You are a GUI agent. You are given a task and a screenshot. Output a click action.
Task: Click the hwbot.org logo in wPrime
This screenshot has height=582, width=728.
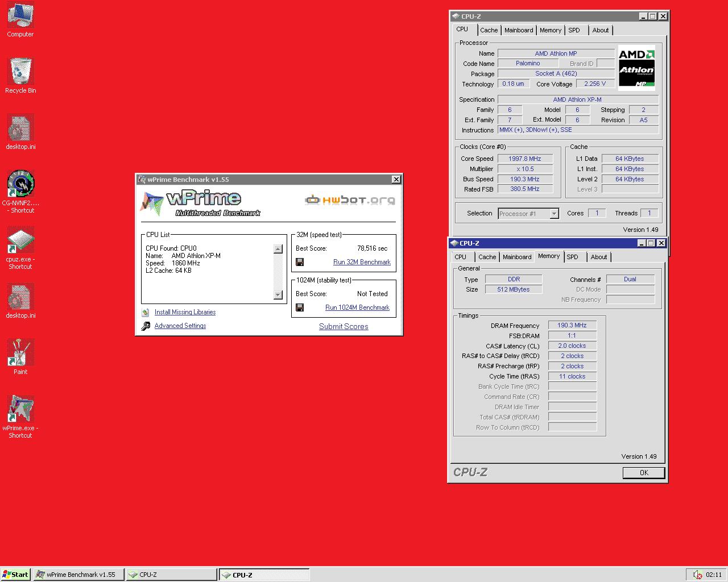[x=350, y=199]
